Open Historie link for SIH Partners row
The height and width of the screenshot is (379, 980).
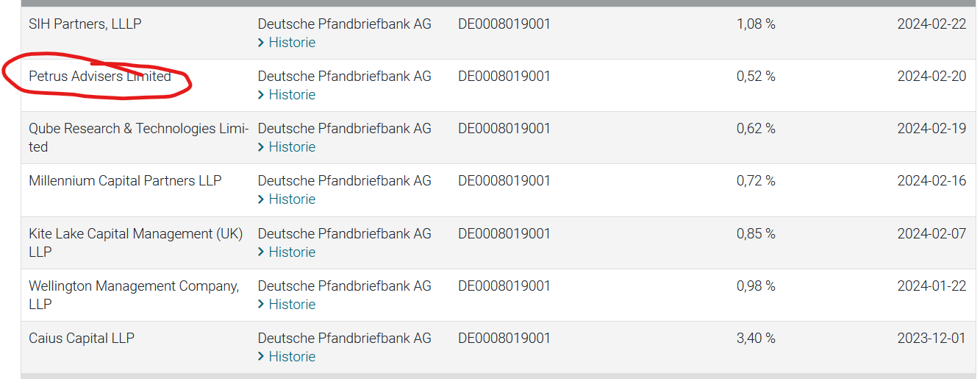point(292,43)
